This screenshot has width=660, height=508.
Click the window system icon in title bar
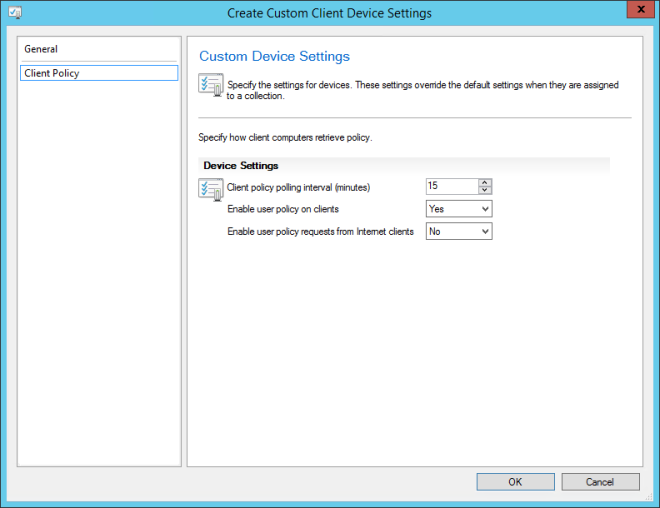coord(15,13)
